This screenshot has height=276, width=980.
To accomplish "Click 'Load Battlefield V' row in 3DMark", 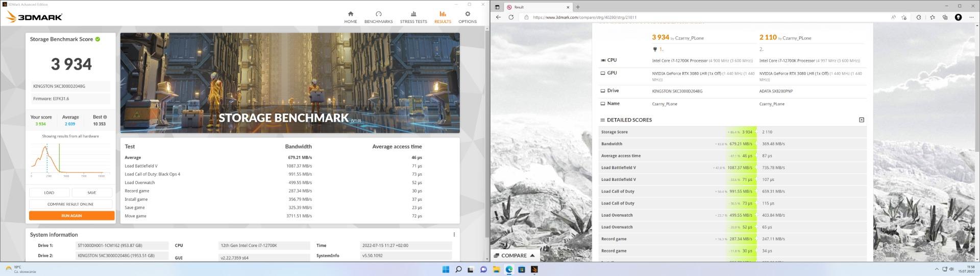I will point(274,166).
